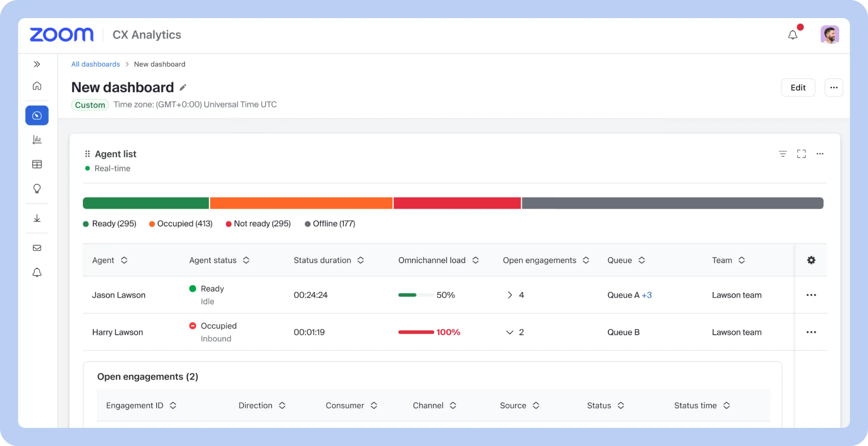
Task: Expand Jason Lawson's open engagements
Action: click(510, 295)
